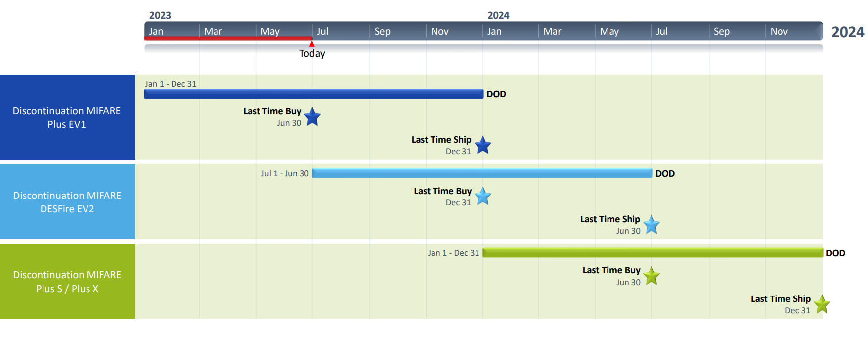Click the red elapsed-time progress bar
Image resolution: width=868 pixels, height=345 pixels.
(228, 38)
